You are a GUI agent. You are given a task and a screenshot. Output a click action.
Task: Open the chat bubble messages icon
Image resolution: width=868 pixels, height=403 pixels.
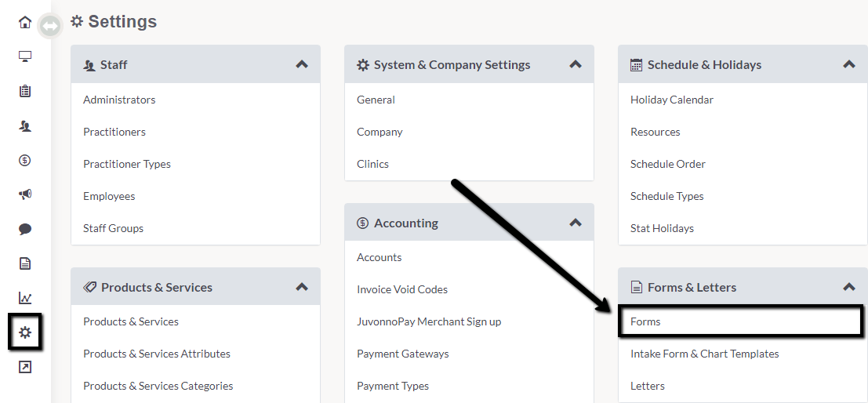click(x=25, y=229)
